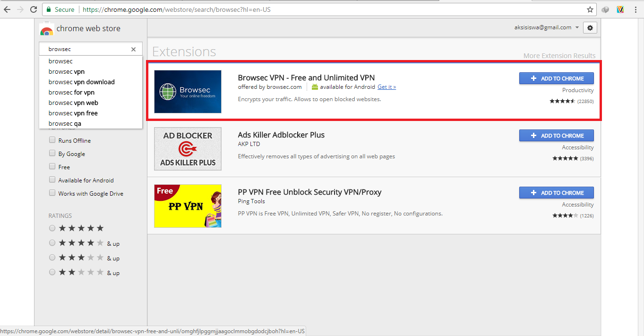The width and height of the screenshot is (644, 336).
Task: Click the green Android icon
Action: tap(315, 87)
